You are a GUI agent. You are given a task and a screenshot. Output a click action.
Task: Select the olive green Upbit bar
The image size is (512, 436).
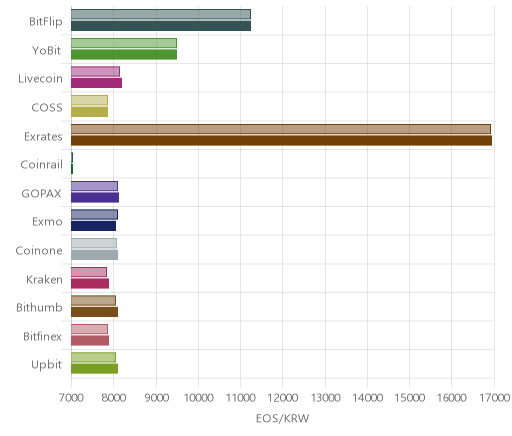click(x=94, y=369)
